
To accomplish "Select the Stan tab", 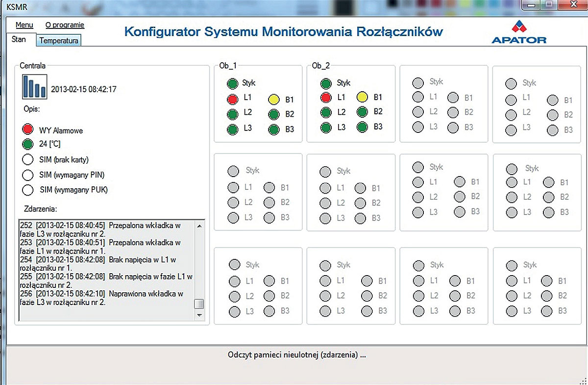I will click(20, 39).
